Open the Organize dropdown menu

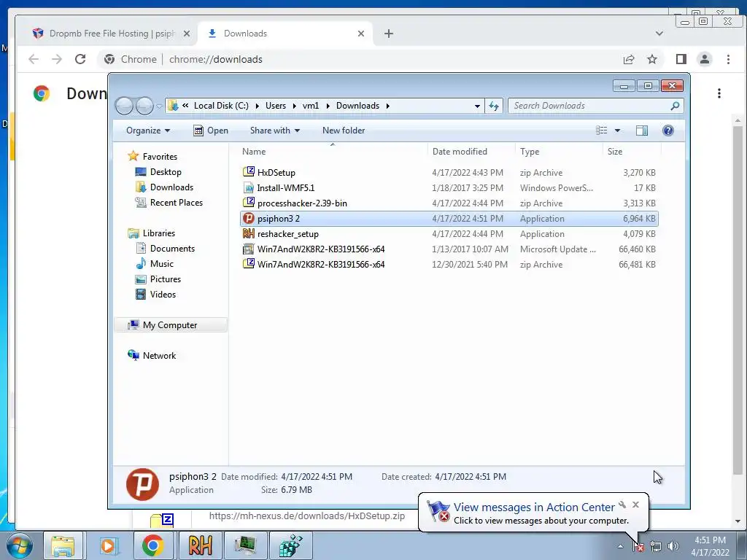[147, 131]
